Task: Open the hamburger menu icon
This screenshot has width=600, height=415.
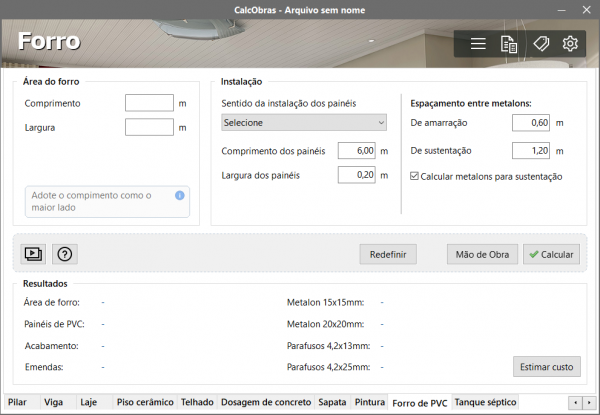Action: tap(478, 44)
